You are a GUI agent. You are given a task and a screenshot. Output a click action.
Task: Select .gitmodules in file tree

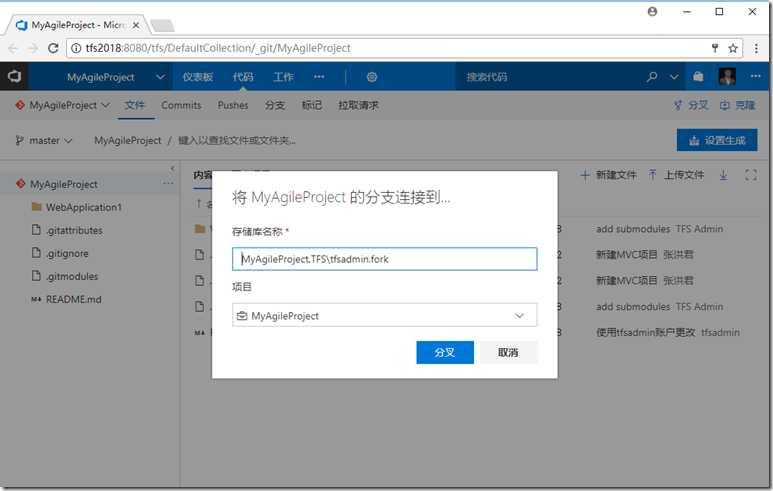(x=71, y=276)
